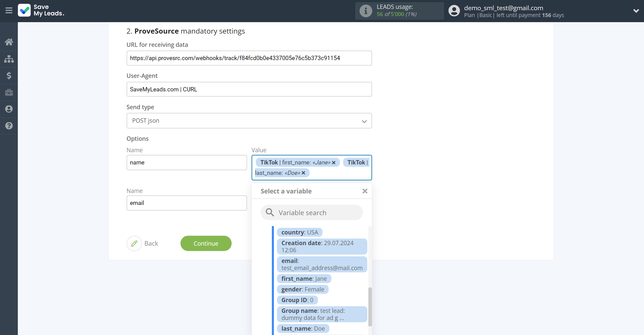The width and height of the screenshot is (644, 335).
Task: Click the URL for receiving data field
Action: pos(249,58)
